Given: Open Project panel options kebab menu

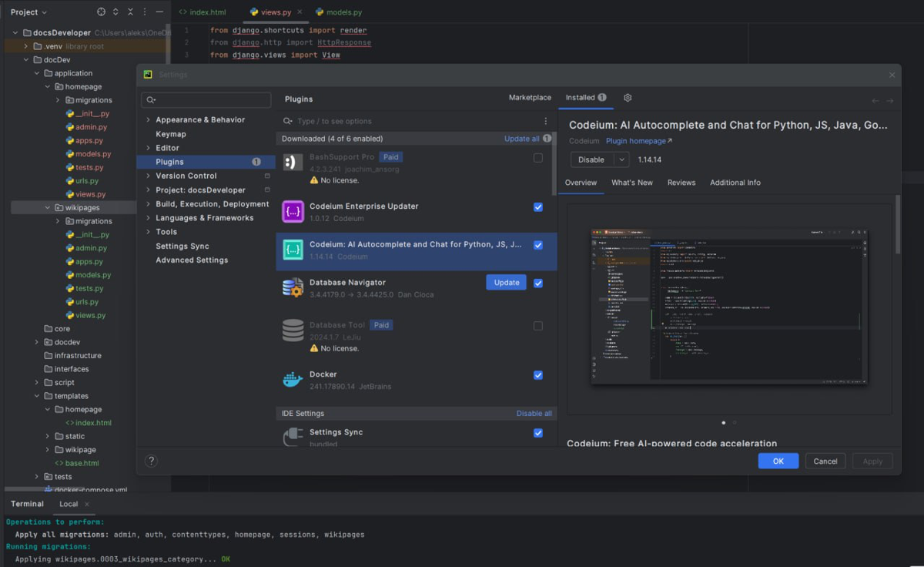Looking at the screenshot, I should coord(145,12).
